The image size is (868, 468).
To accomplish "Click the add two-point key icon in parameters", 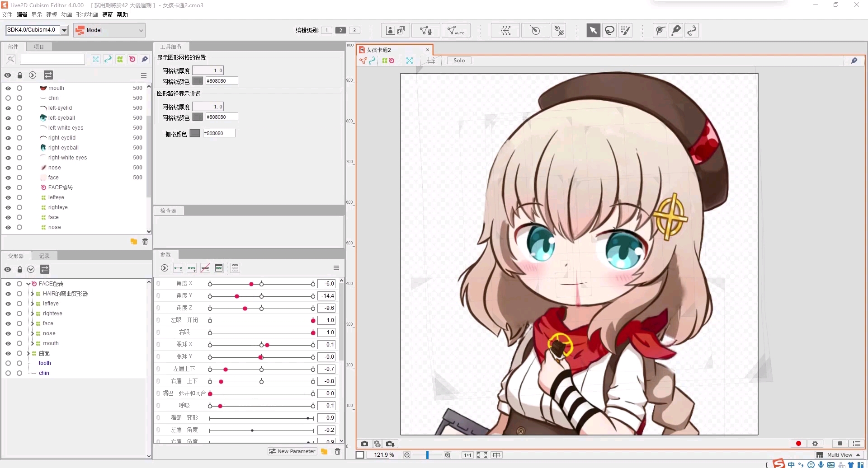I will [x=178, y=268].
